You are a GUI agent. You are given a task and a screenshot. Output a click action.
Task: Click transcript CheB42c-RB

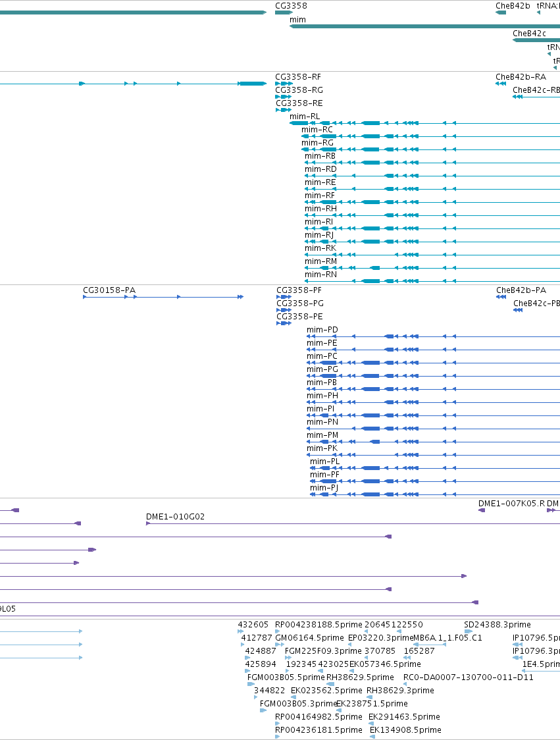click(536, 90)
